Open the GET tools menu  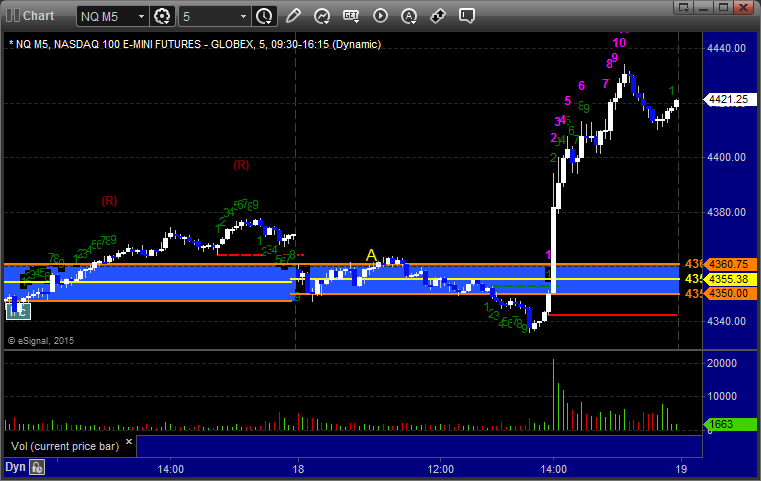coord(351,16)
